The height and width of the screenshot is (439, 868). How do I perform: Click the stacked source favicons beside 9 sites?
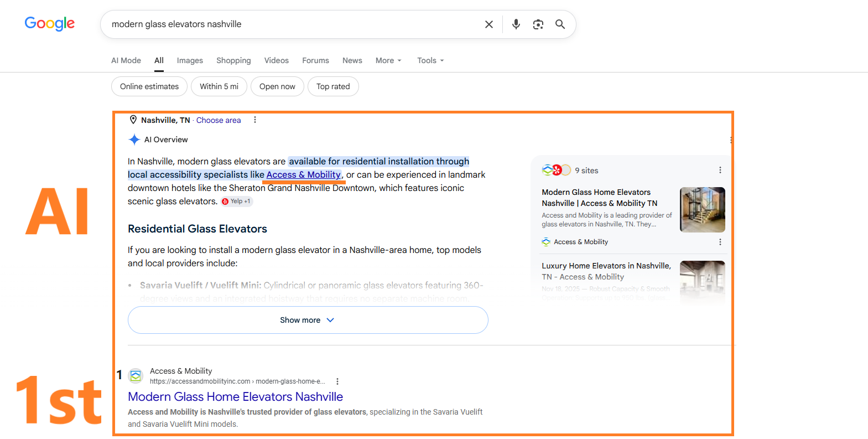556,170
